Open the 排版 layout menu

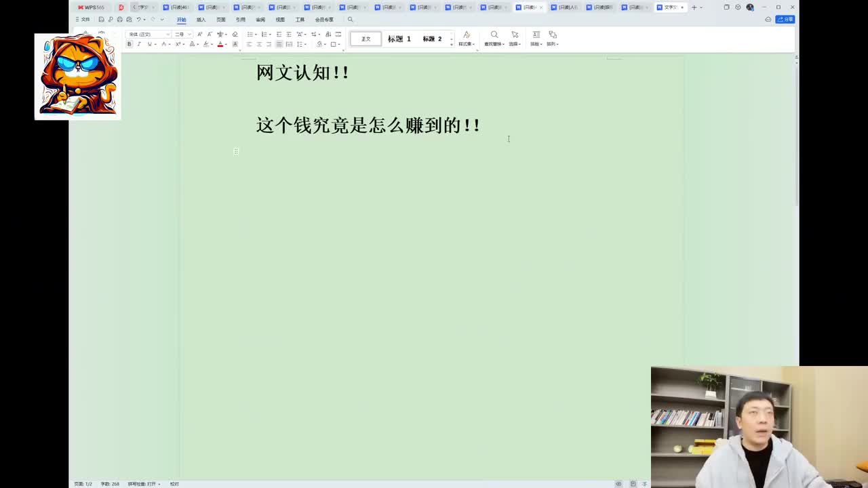pyautogui.click(x=536, y=39)
